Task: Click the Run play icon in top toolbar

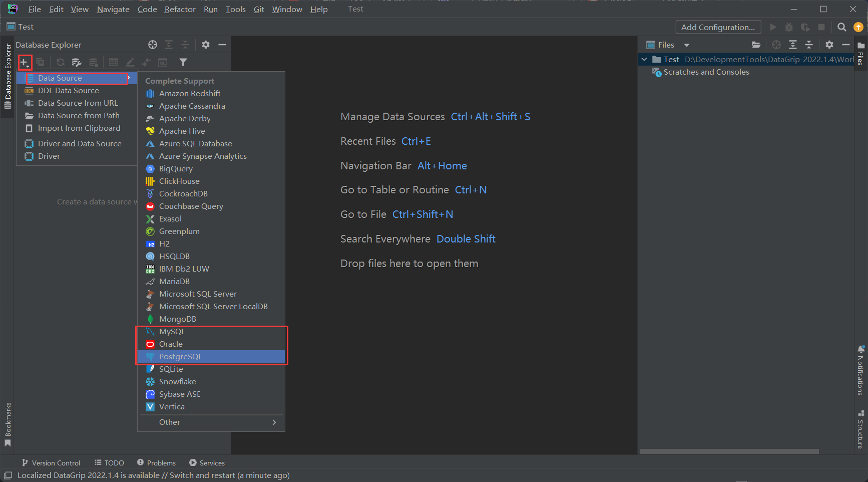Action: pos(773,27)
